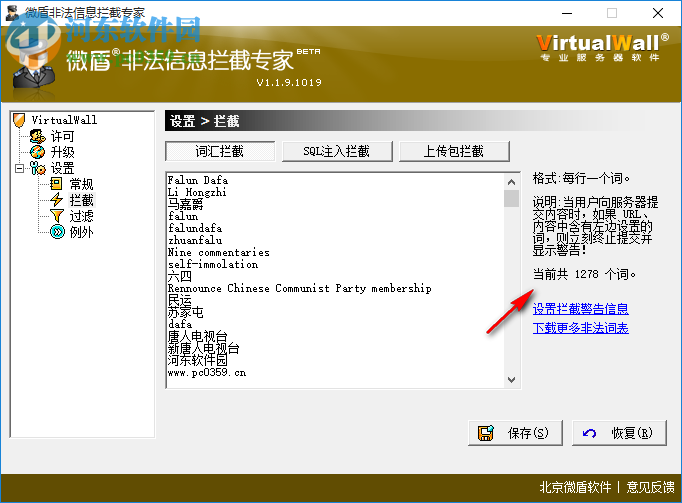Open the 升级 tree item
Image resolution: width=682 pixels, height=503 pixels.
click(63, 152)
